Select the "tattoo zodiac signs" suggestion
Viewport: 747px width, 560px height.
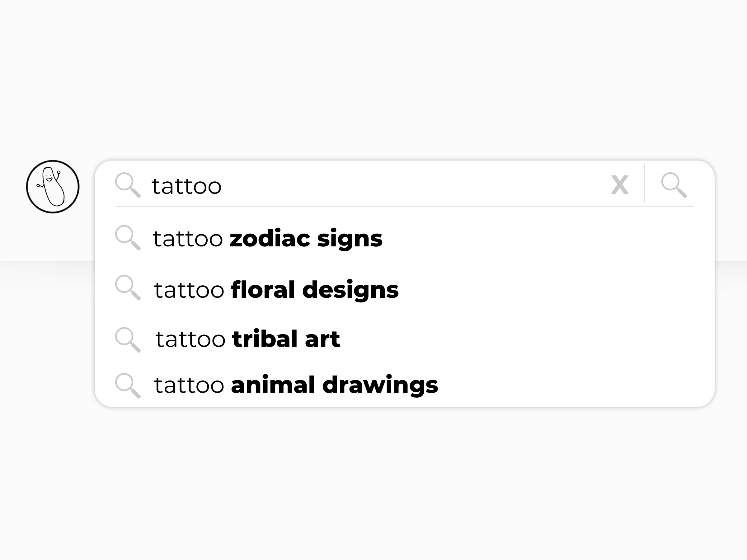click(405, 238)
